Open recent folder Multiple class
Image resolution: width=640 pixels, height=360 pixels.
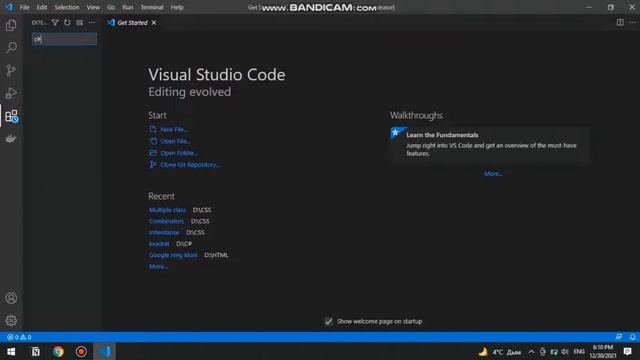tap(167, 210)
